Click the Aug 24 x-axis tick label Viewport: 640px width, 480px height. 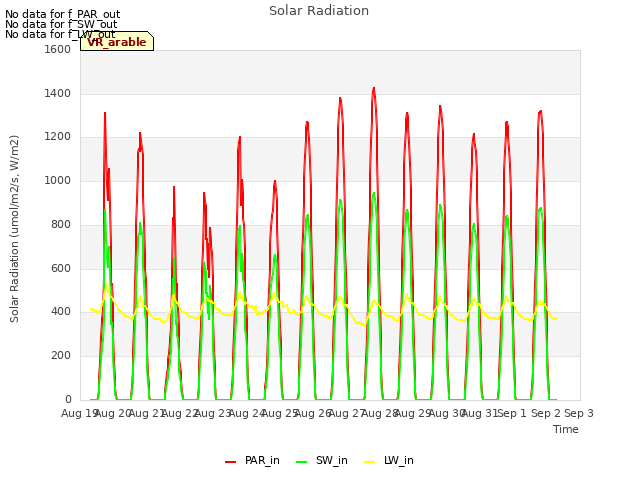(x=246, y=413)
